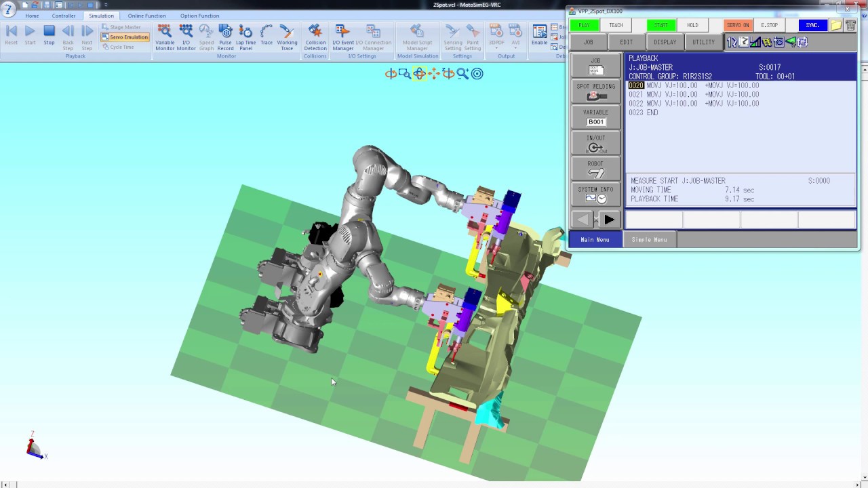Click the pendant keypad icon
The image size is (868, 488).
click(x=850, y=25)
